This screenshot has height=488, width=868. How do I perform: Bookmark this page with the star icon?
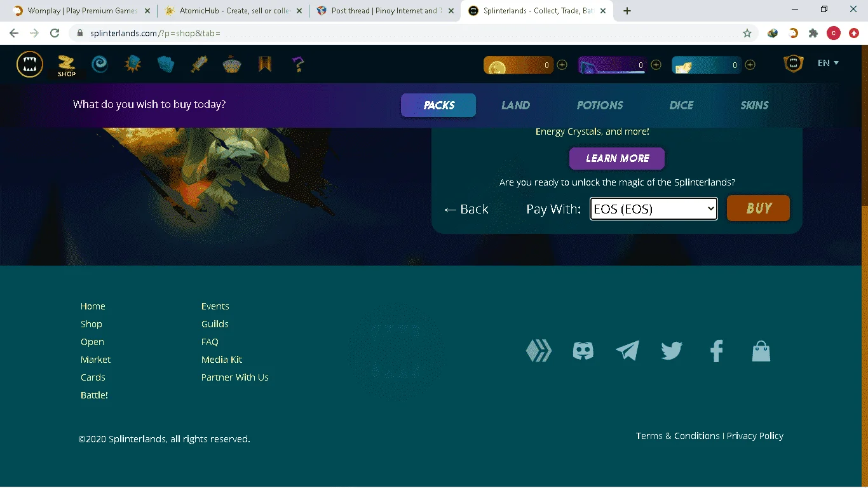tap(747, 33)
